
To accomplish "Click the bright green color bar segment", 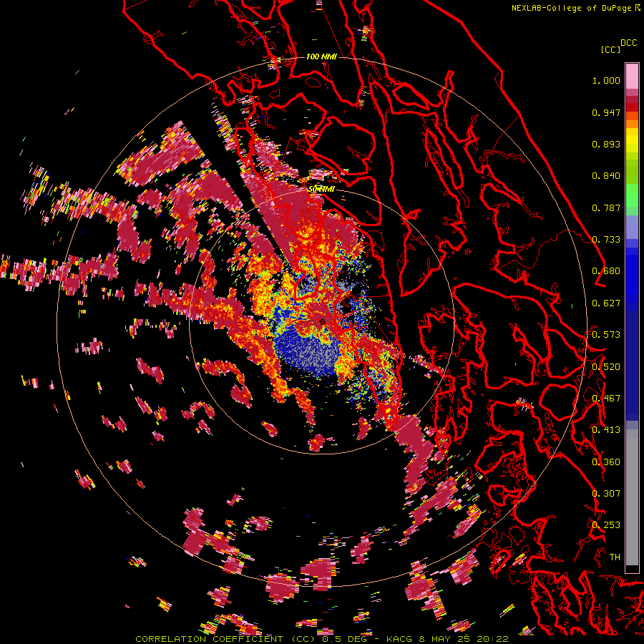I will [x=632, y=195].
